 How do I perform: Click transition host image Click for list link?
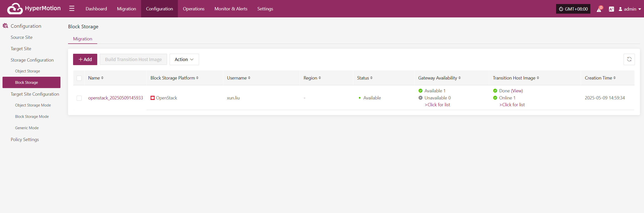point(512,105)
